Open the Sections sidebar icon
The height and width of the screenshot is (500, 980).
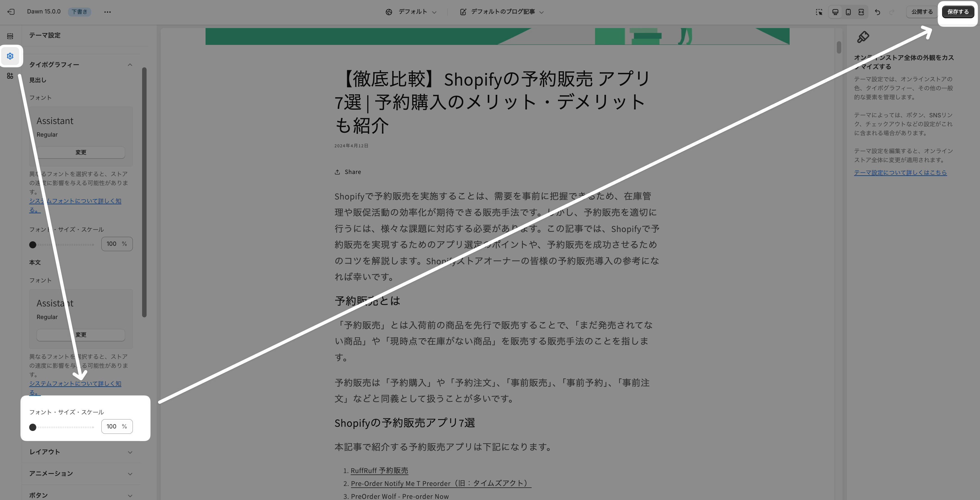(10, 36)
